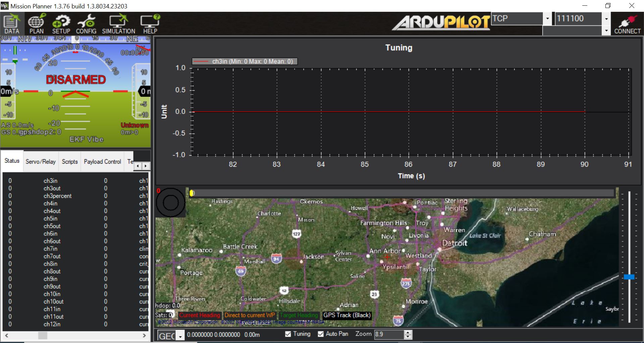Viewport: 644px width, 343px height.
Task: Select the Status tab
Action: (x=12, y=161)
